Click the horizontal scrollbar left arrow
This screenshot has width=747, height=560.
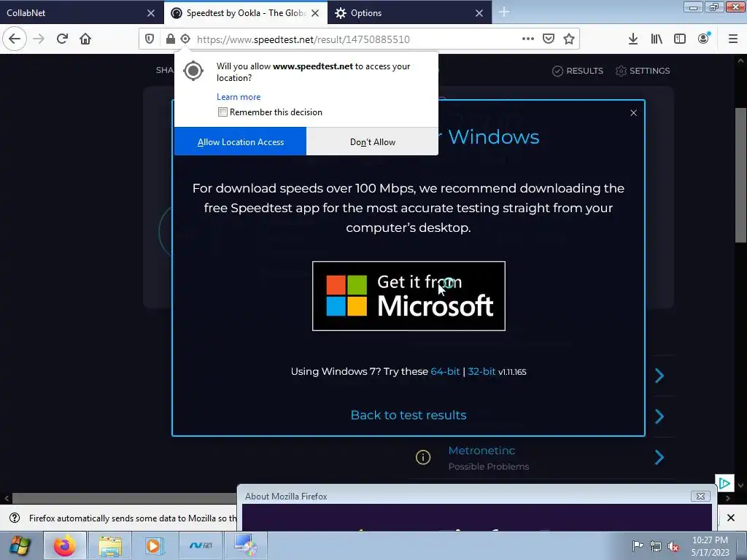pyautogui.click(x=6, y=498)
